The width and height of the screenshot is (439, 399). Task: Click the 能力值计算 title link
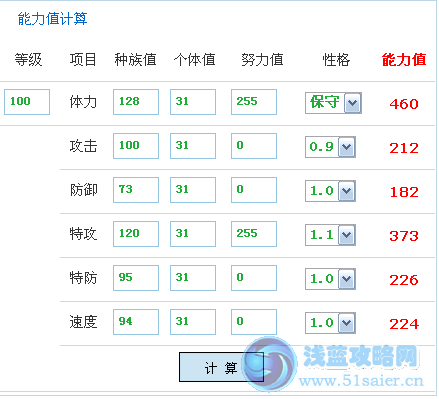coord(52,19)
